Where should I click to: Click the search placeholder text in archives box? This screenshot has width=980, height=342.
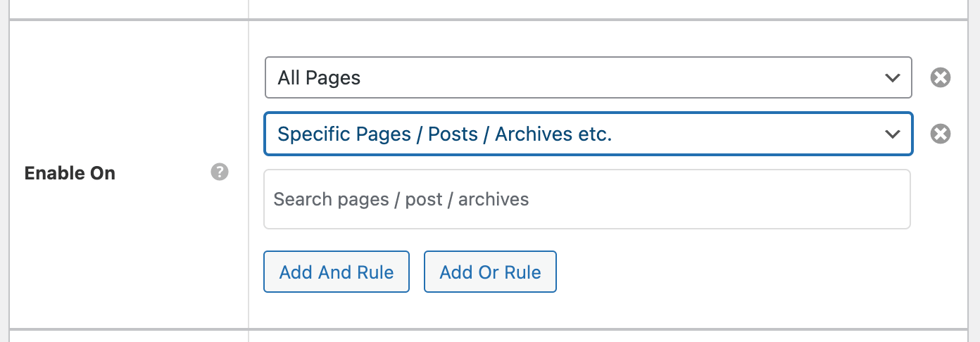(401, 199)
